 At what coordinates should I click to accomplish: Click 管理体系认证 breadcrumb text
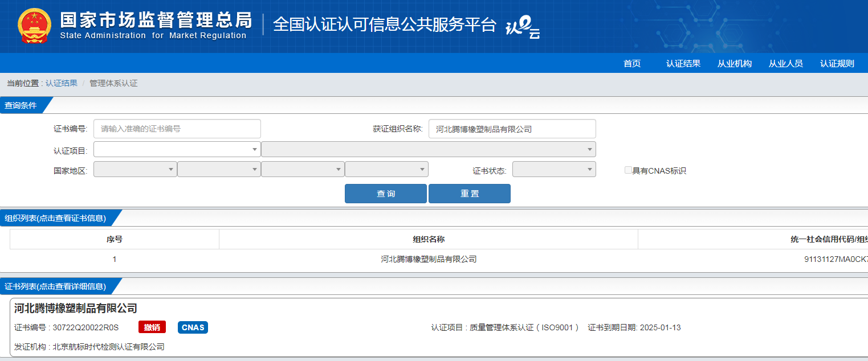(113, 83)
